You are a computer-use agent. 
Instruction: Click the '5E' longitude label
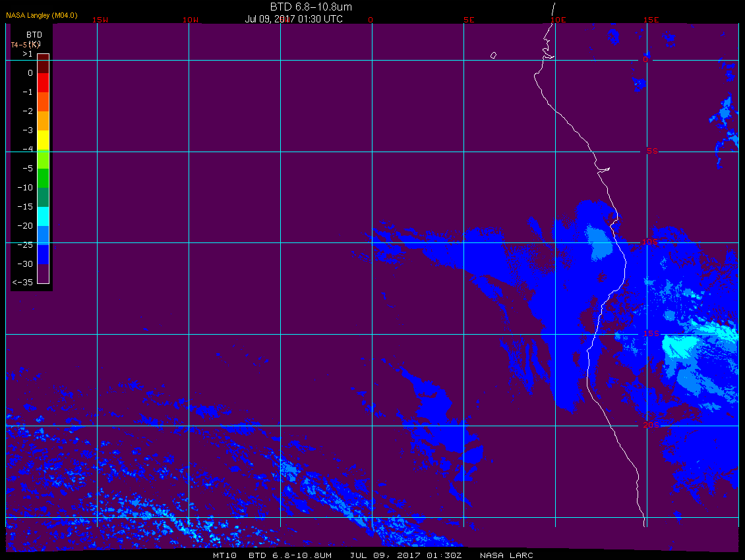point(469,20)
